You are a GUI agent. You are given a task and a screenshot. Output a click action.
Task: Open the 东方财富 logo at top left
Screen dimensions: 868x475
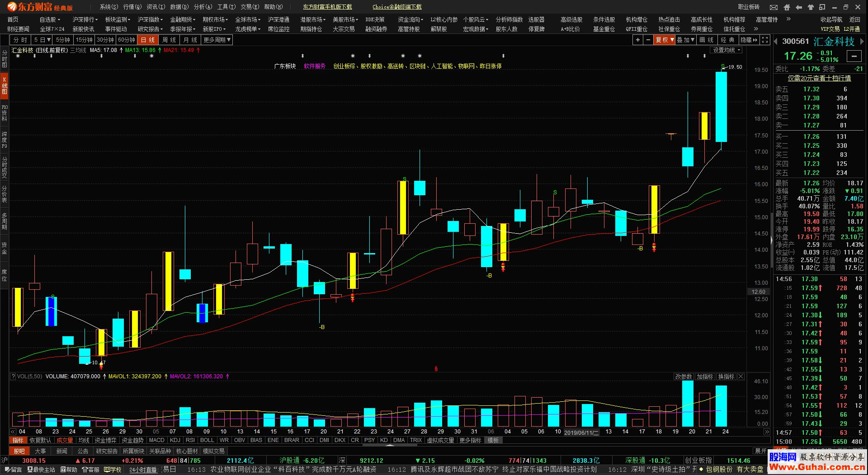(x=40, y=7)
